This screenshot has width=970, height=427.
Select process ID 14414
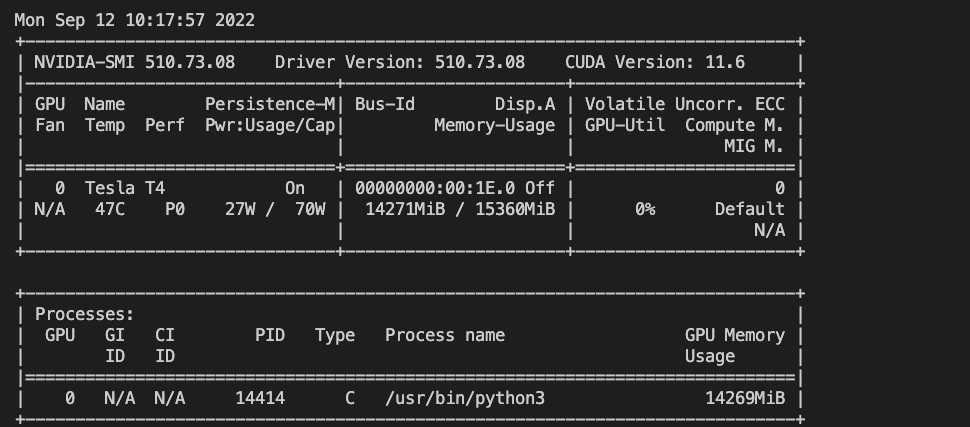coord(260,399)
